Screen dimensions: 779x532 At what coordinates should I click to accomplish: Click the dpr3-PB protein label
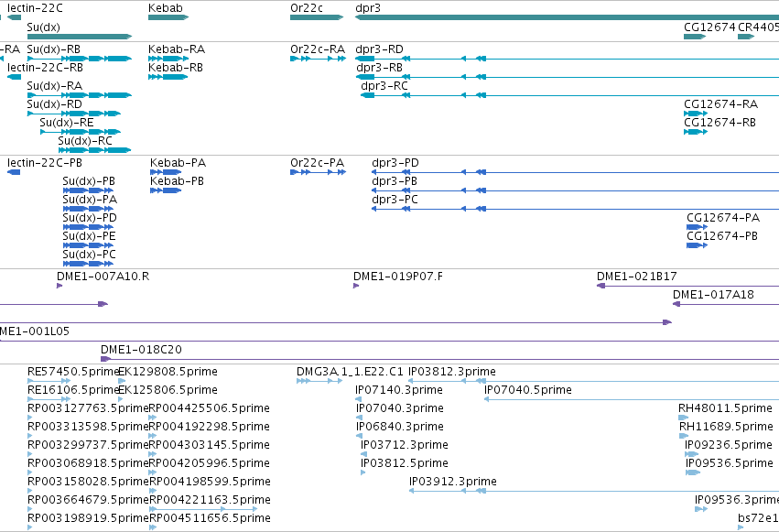point(395,181)
